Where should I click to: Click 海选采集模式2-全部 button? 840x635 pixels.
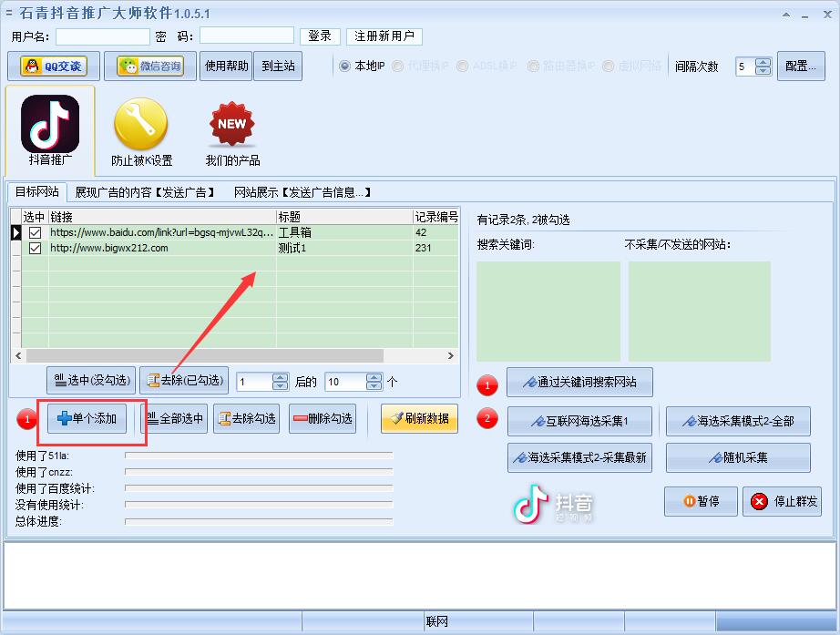738,421
